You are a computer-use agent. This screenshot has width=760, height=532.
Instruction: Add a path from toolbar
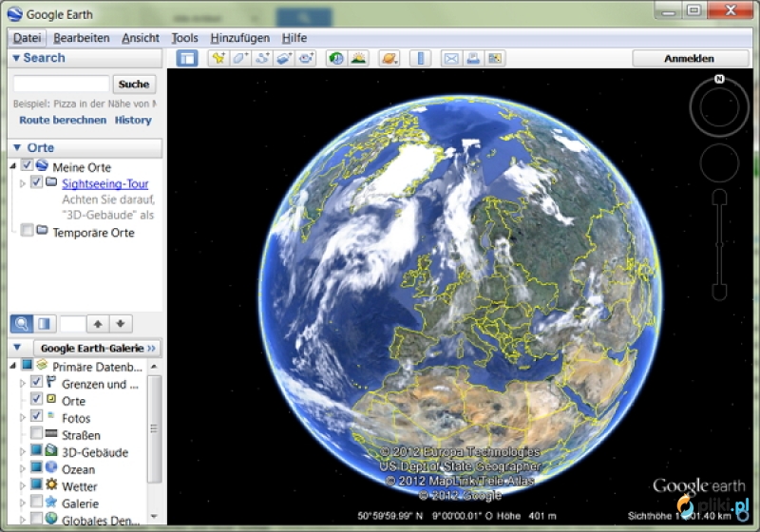(262, 59)
